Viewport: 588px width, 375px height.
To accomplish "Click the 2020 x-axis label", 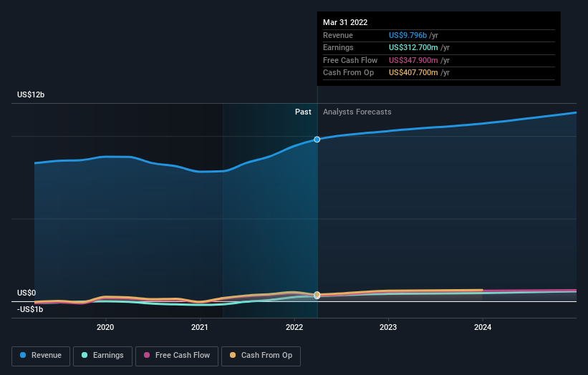I will 105,327.
